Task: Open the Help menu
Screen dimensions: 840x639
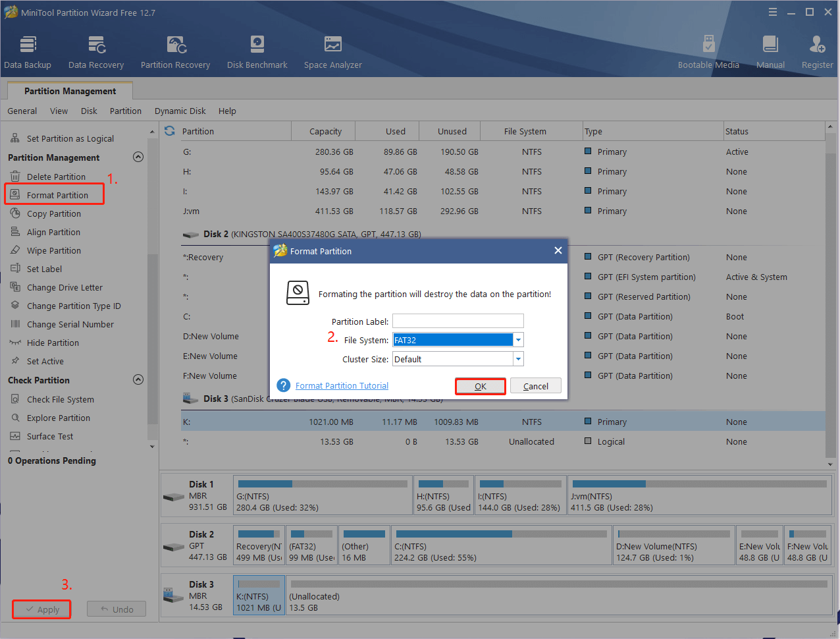Action: tap(227, 111)
